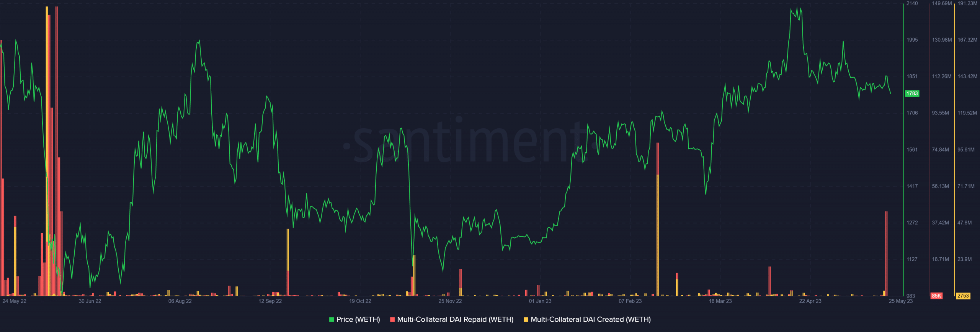Screen dimensions: 980x332
Task: Click the 983 price axis value
Action: point(911,296)
